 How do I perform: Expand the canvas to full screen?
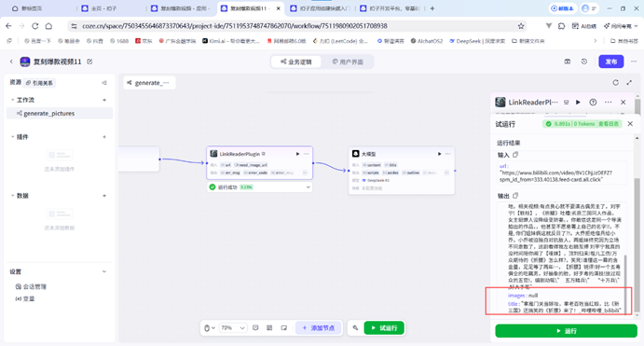tap(629, 83)
